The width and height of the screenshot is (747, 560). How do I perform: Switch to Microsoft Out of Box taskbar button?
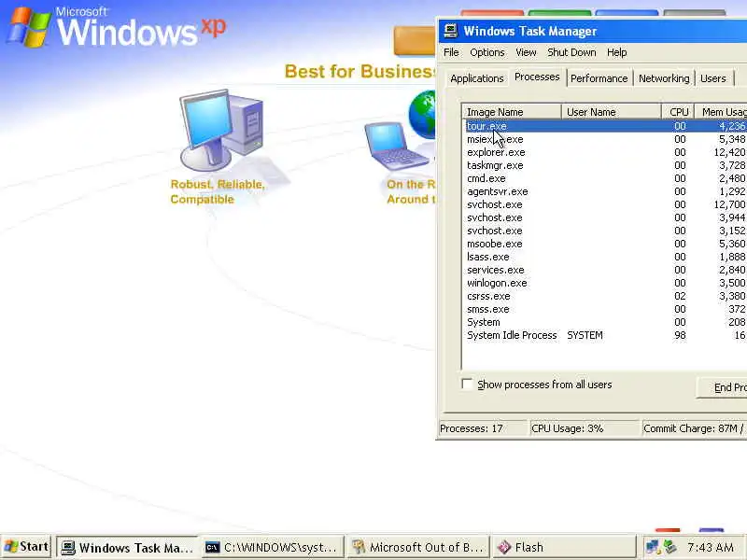418,547
